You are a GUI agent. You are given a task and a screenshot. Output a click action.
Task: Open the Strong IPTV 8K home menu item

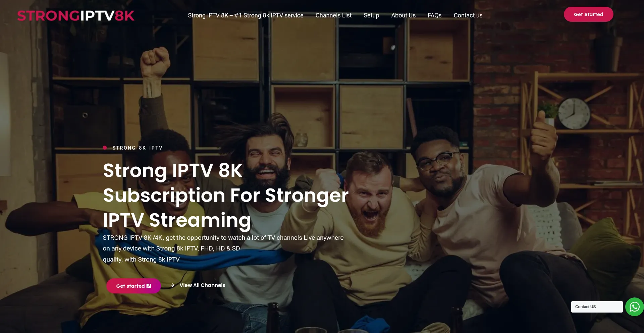[246, 15]
